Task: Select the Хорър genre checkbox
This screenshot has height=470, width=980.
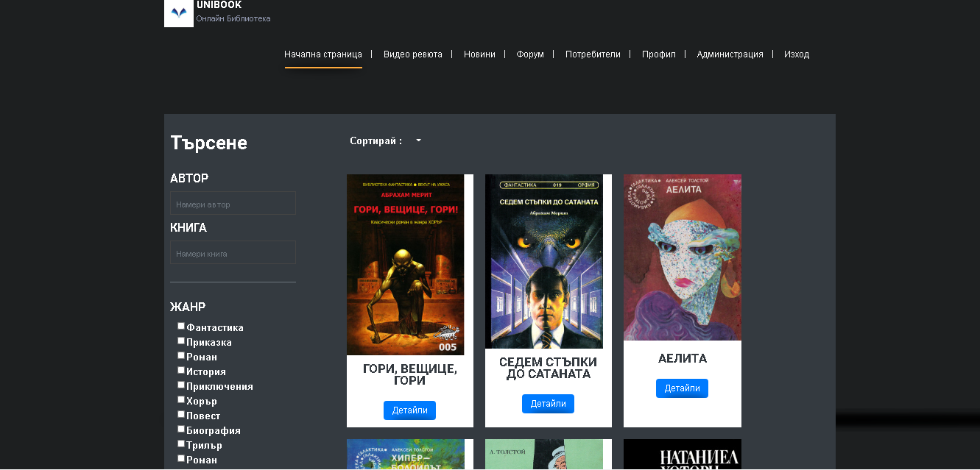Action: point(181,399)
